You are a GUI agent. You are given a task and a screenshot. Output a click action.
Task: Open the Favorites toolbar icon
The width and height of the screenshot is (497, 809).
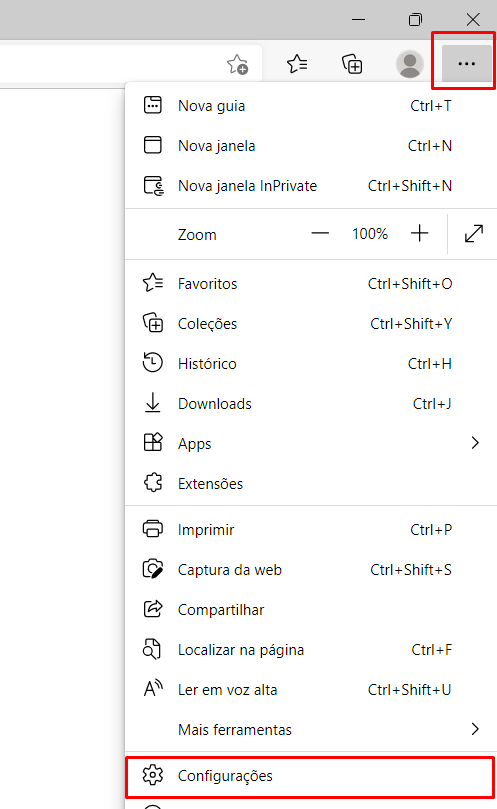pos(297,64)
